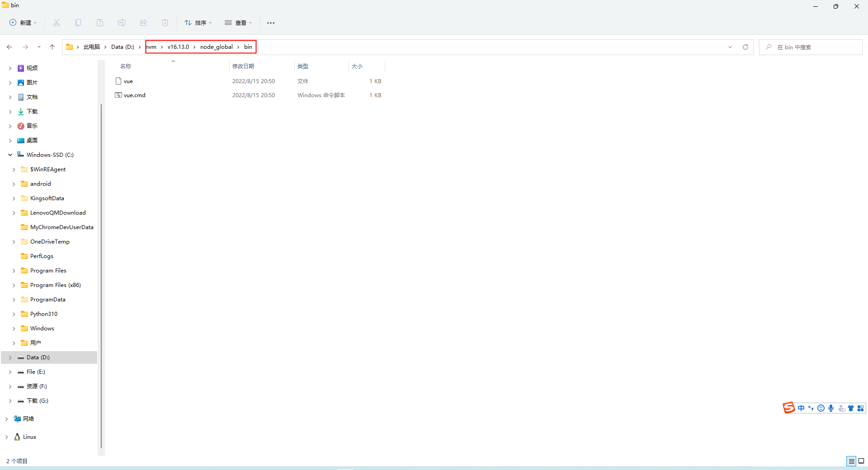Click the search box 在 bin 中搜索

(811, 47)
